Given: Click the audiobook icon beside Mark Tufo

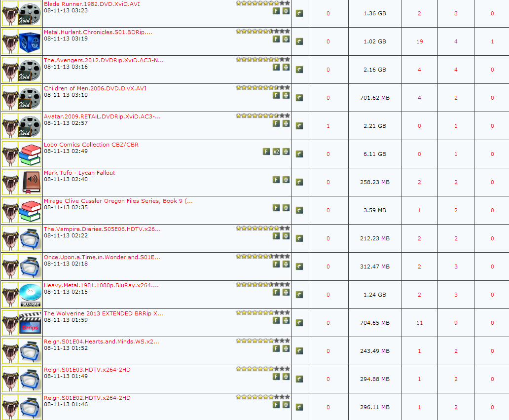Looking at the screenshot, I should tap(30, 182).
